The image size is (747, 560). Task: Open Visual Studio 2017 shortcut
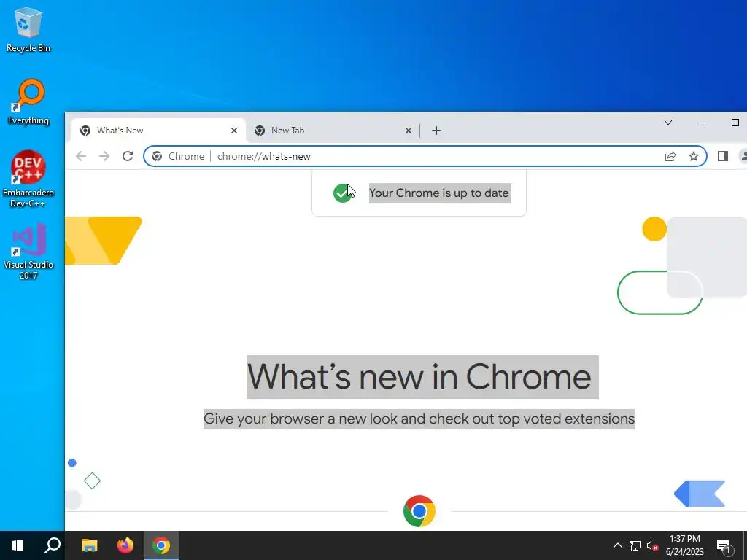[28, 251]
